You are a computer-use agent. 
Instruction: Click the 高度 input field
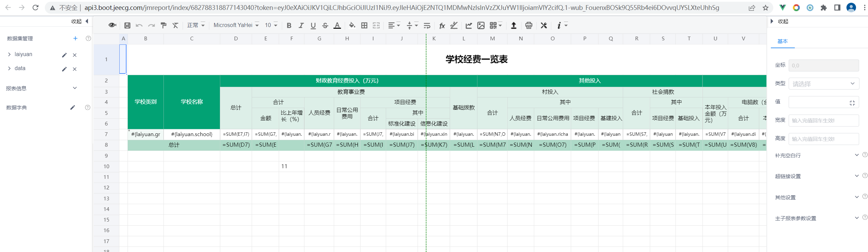824,139
